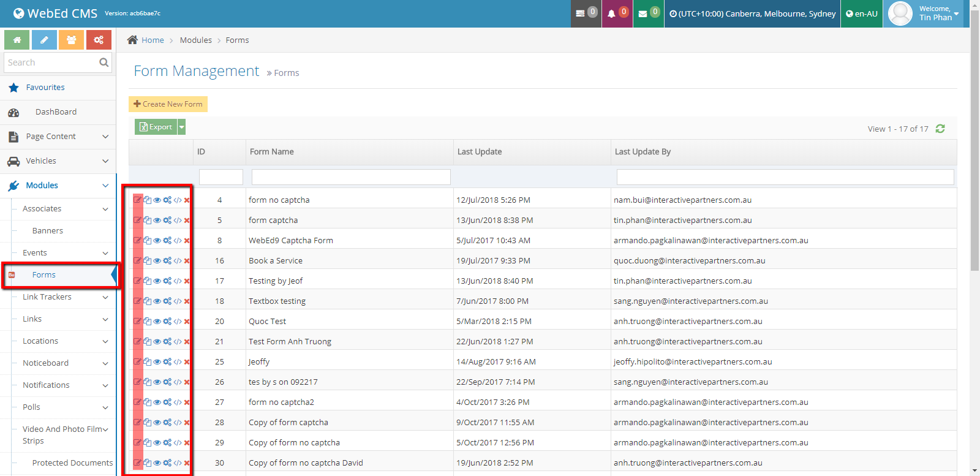Click the red settings gears shortcut button
The height and width of the screenshot is (476, 980).
point(99,40)
